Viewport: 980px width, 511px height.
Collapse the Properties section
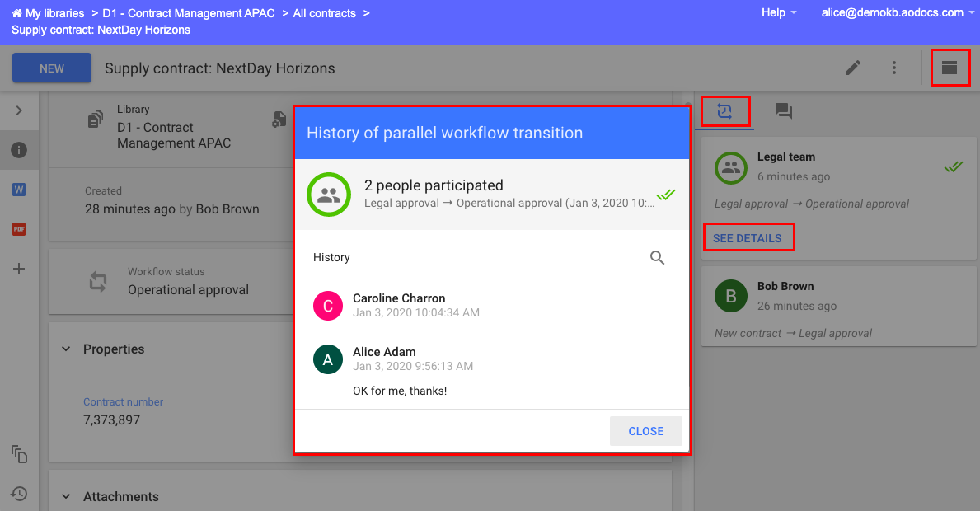(66, 349)
